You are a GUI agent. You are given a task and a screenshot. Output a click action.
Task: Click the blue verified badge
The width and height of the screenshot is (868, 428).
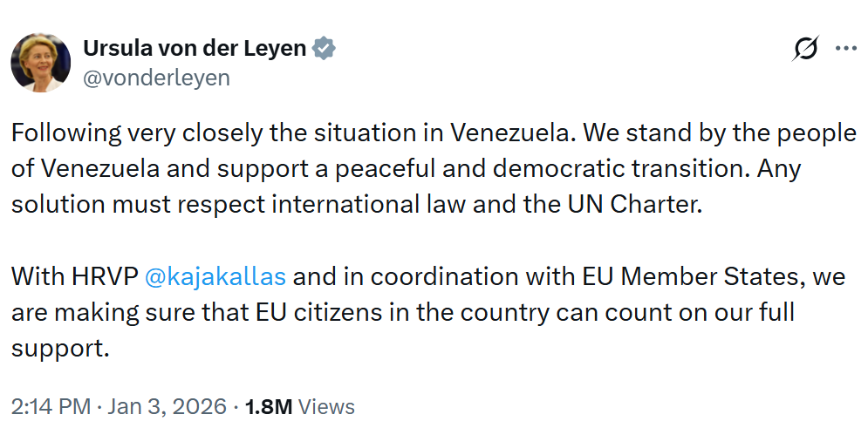(325, 49)
